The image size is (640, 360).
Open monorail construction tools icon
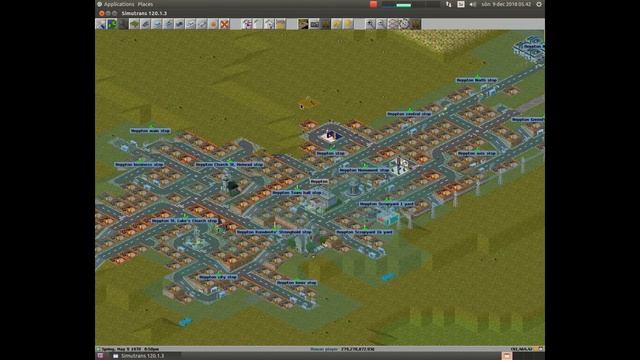pyautogui.click(x=157, y=24)
